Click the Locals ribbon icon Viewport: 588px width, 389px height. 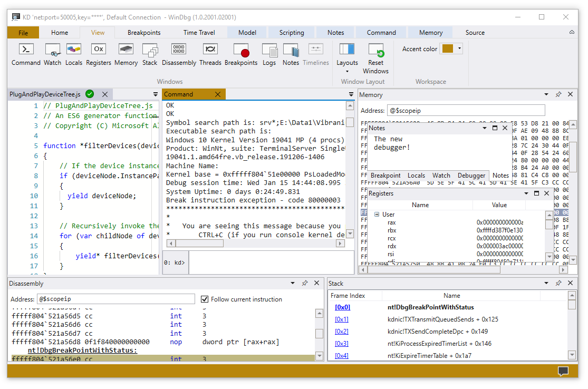[x=73, y=54]
